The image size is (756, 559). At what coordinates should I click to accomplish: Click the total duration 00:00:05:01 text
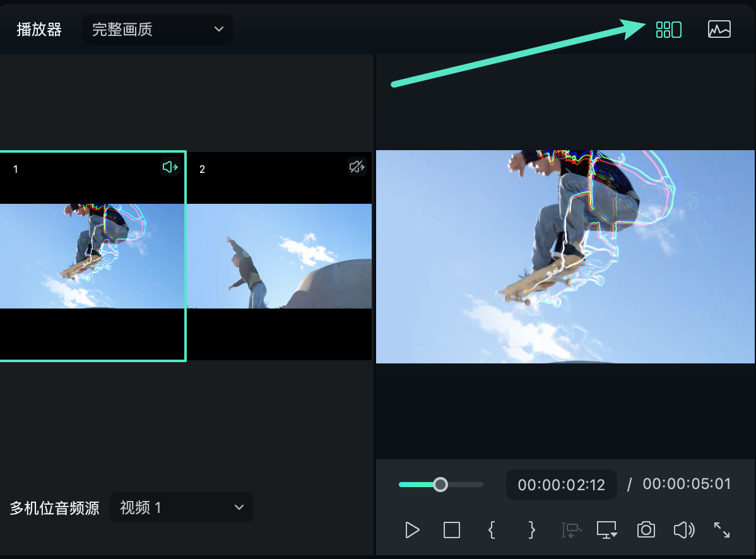687,484
